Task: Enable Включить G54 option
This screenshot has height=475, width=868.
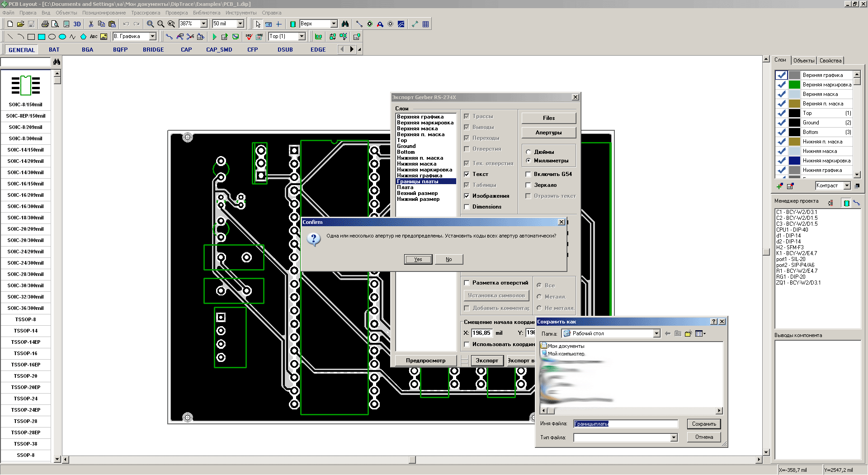Action: pyautogui.click(x=528, y=174)
